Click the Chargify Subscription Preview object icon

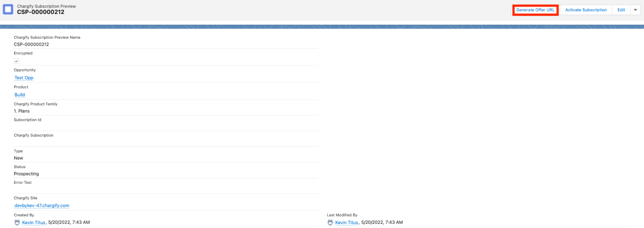coord(8,9)
